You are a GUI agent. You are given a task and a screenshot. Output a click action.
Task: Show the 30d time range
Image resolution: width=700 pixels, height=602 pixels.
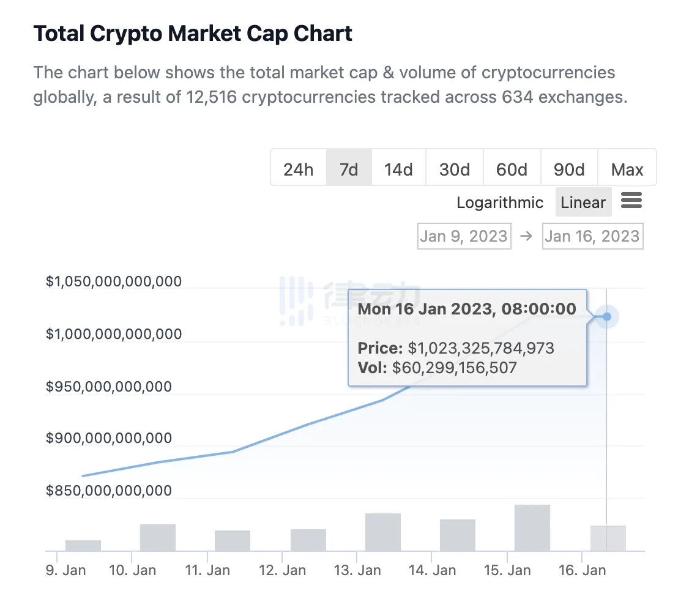pyautogui.click(x=455, y=169)
